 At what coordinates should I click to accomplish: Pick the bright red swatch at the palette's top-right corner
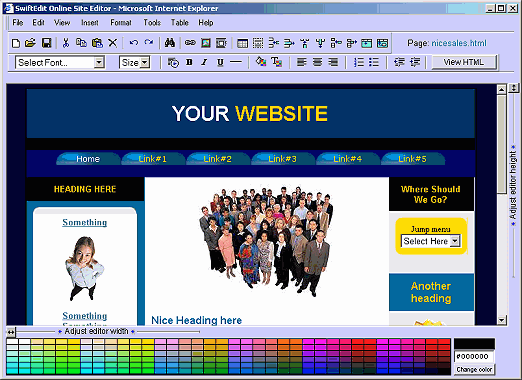pyautogui.click(x=444, y=342)
